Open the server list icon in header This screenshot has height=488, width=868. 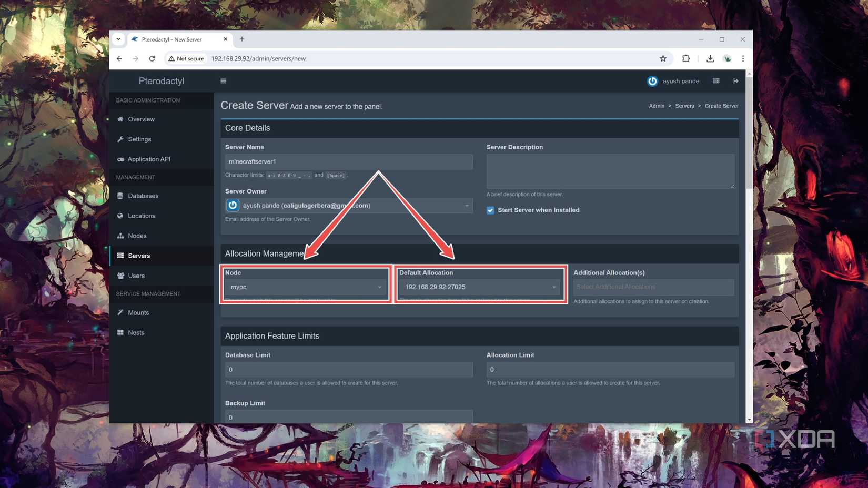tap(716, 81)
